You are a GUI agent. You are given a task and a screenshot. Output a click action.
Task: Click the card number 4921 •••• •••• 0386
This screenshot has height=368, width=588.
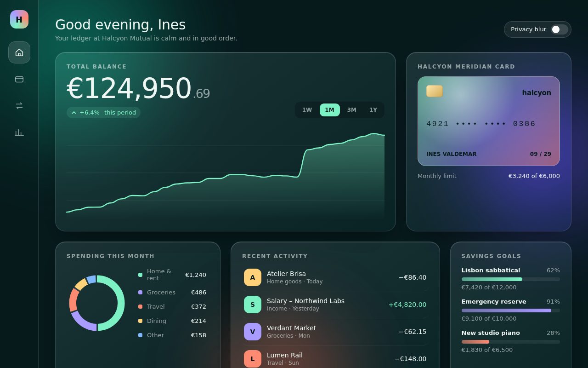tap(481, 124)
